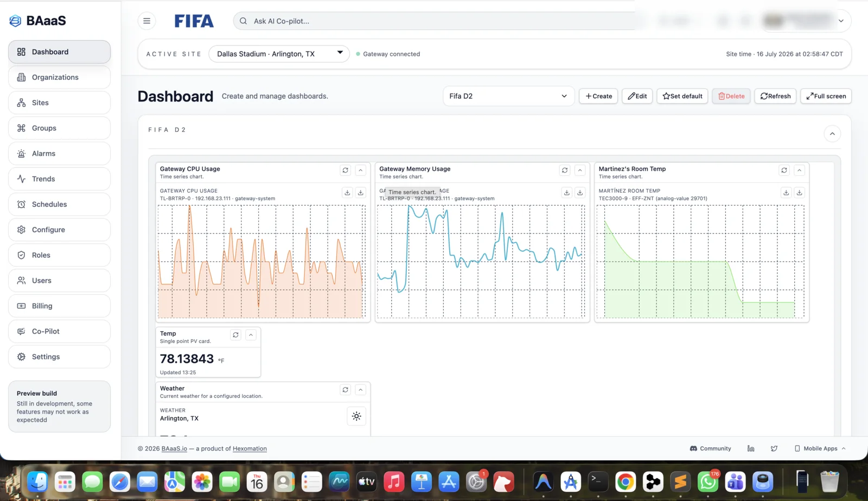The width and height of the screenshot is (868, 501).
Task: Refresh Martinez's Room Temp card
Action: [784, 170]
